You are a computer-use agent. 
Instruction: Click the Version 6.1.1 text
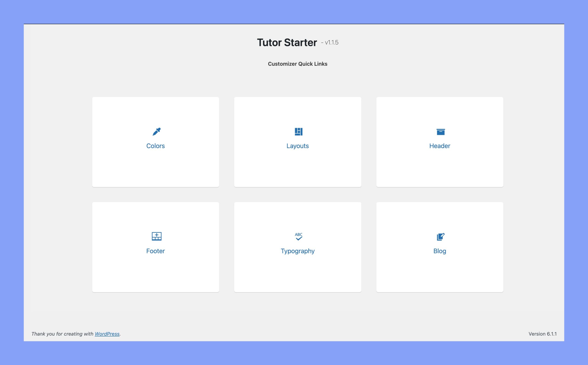542,334
